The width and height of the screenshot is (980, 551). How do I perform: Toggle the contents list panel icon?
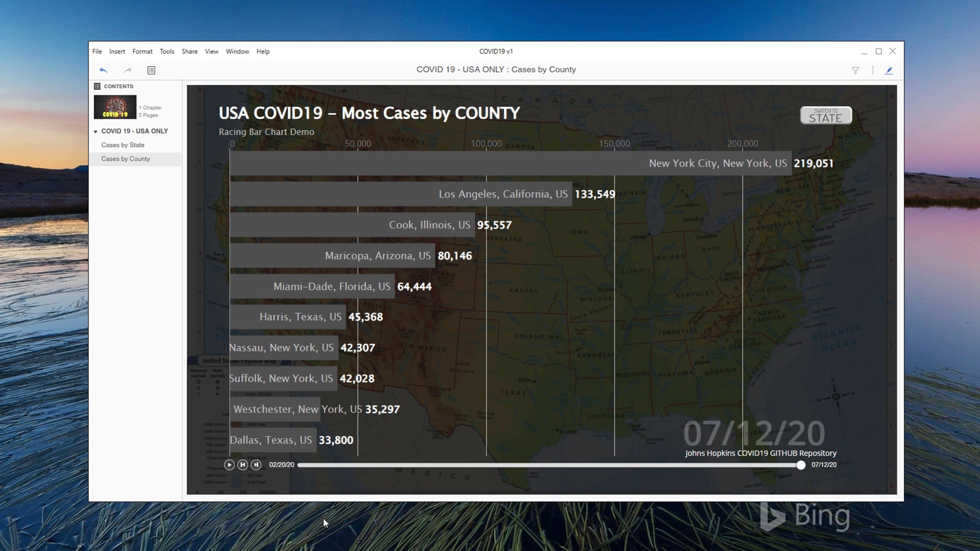click(151, 70)
